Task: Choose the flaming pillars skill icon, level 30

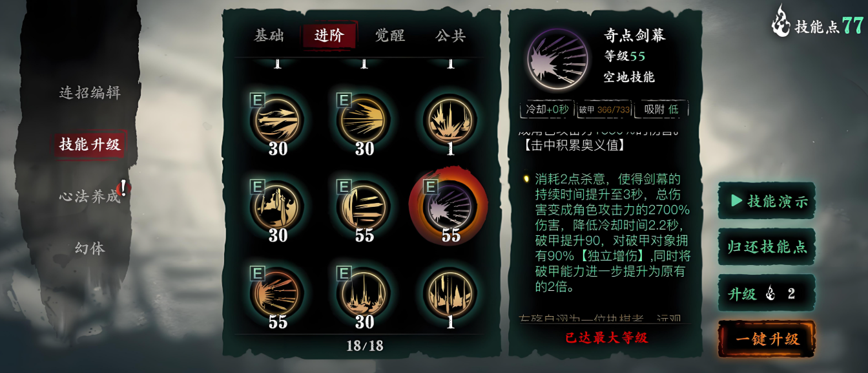Action: [x=278, y=207]
